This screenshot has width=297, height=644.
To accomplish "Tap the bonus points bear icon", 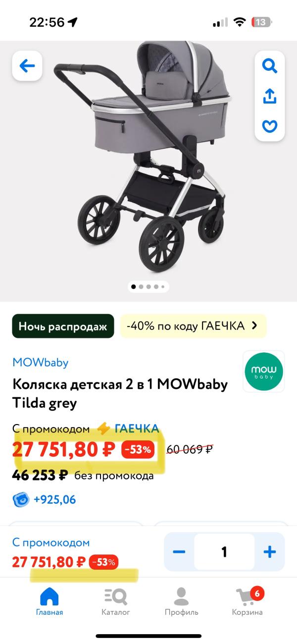I will tap(21, 499).
